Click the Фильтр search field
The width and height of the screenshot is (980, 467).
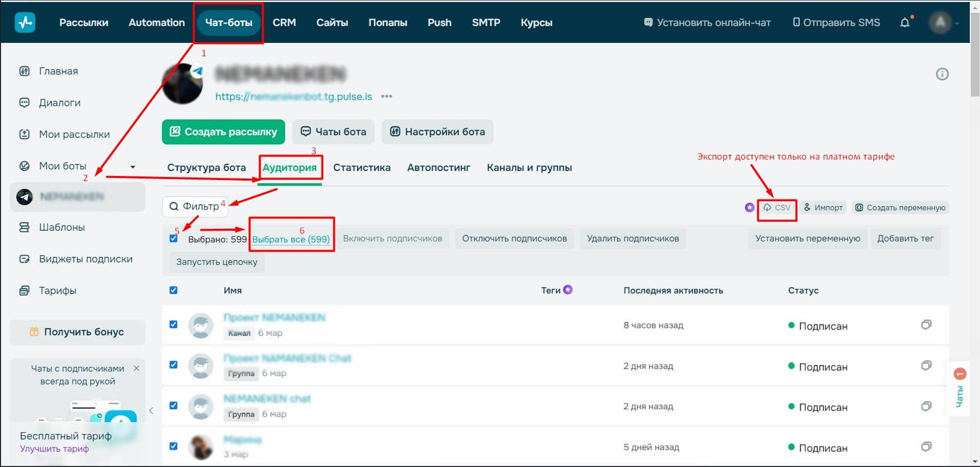pos(195,207)
